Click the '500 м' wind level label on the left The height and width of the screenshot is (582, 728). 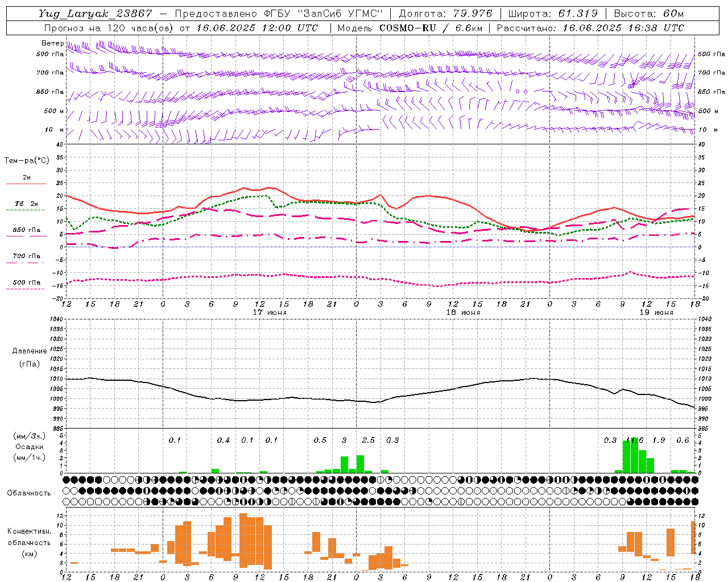pos(55,111)
